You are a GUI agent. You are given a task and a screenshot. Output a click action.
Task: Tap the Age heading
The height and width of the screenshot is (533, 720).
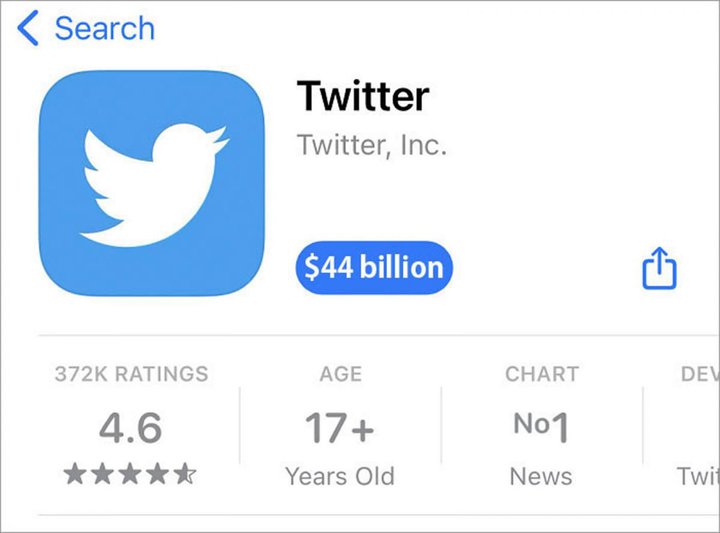340,375
